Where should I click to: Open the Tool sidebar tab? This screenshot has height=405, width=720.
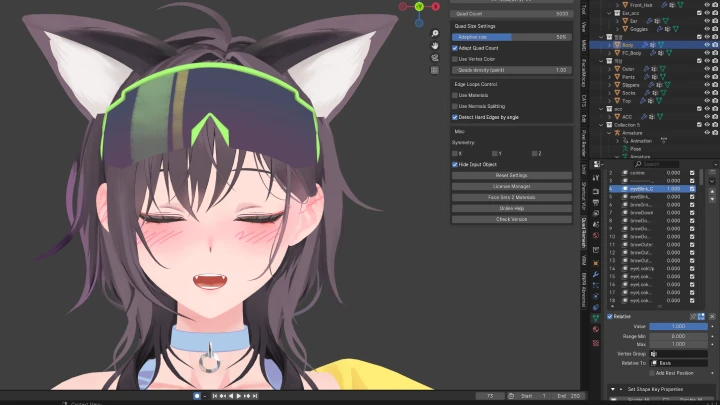[x=584, y=10]
